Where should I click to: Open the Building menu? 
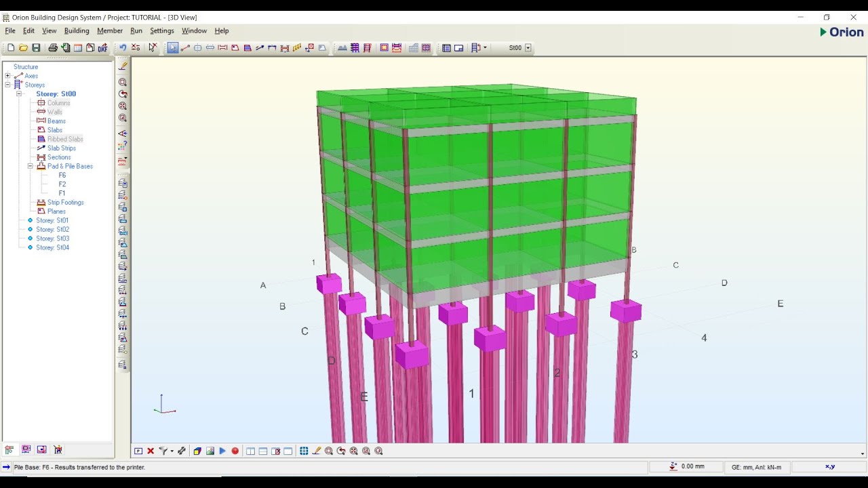77,30
